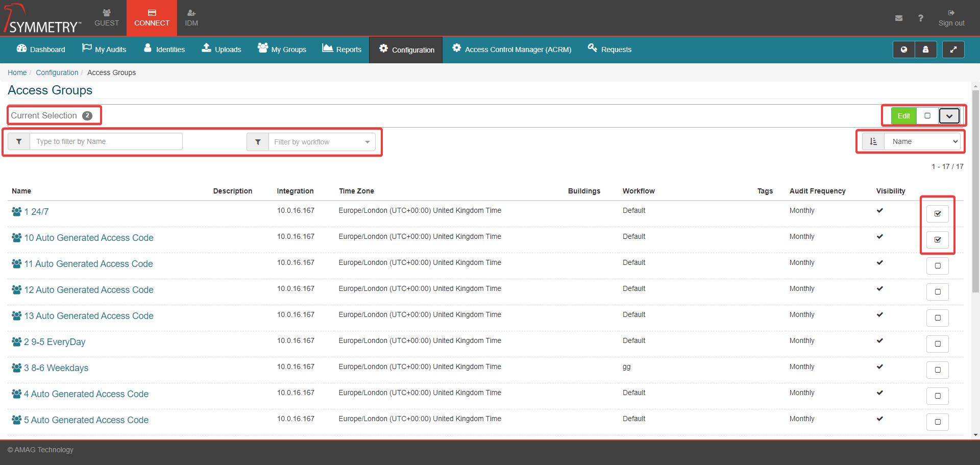Uncheck the selection box for 1 24/7

pos(938,213)
